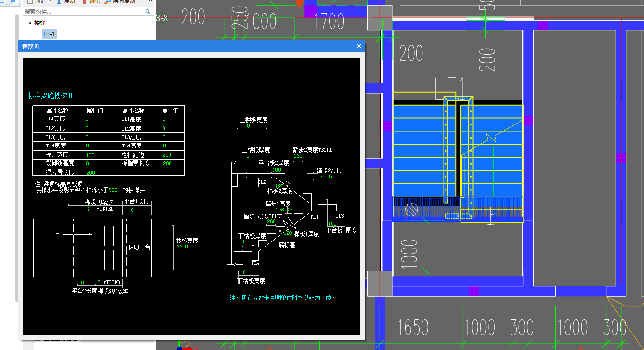Click the 3-X axis bubble in the canvas
The image size is (644, 350).
tap(162, 18)
